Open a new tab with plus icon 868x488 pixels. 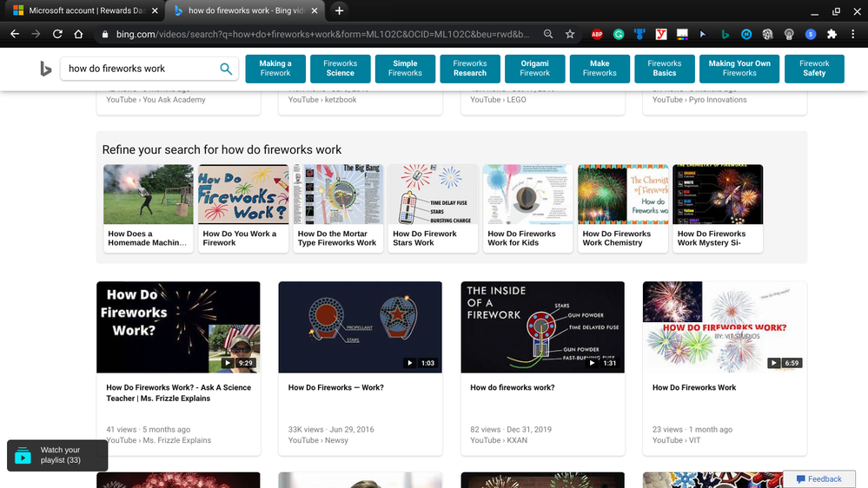coord(340,10)
